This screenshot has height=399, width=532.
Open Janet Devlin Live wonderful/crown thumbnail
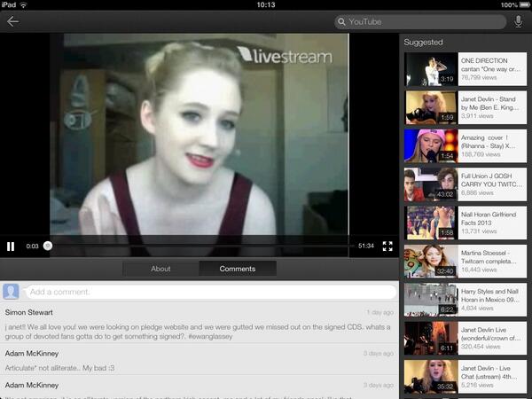(431, 339)
